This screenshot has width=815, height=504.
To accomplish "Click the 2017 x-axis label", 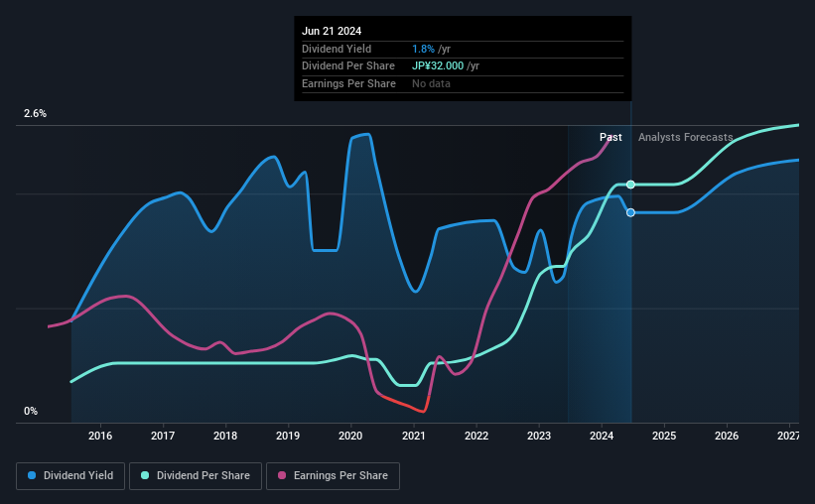I will pyautogui.click(x=163, y=436).
